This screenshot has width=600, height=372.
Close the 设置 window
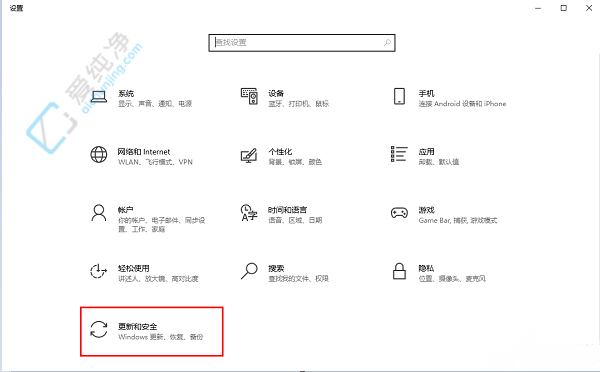click(x=589, y=8)
